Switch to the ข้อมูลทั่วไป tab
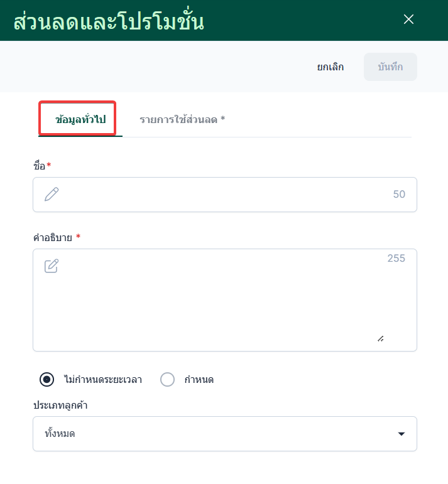The image size is (448, 484). point(80,119)
